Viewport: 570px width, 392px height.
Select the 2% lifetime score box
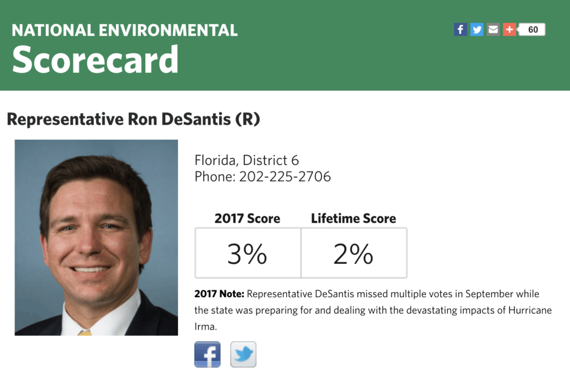click(354, 253)
